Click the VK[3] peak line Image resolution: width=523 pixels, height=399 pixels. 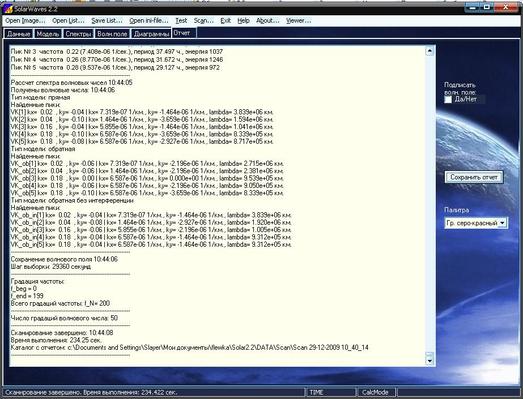[142, 127]
